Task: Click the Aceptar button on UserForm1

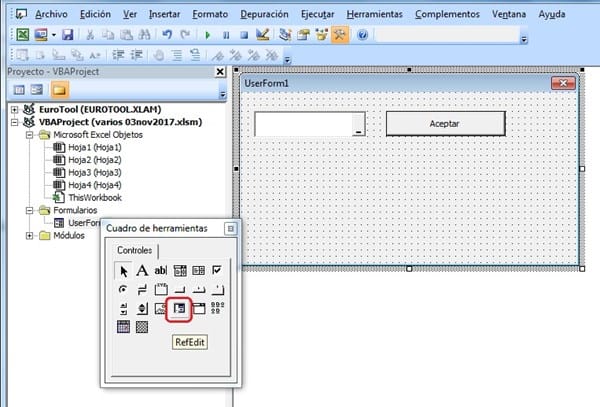Action: (446, 124)
